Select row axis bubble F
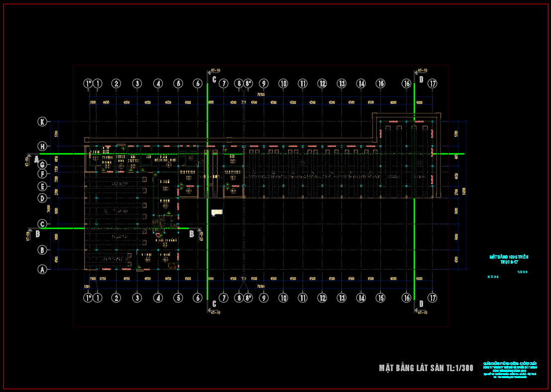551x392 pixels. [43, 174]
